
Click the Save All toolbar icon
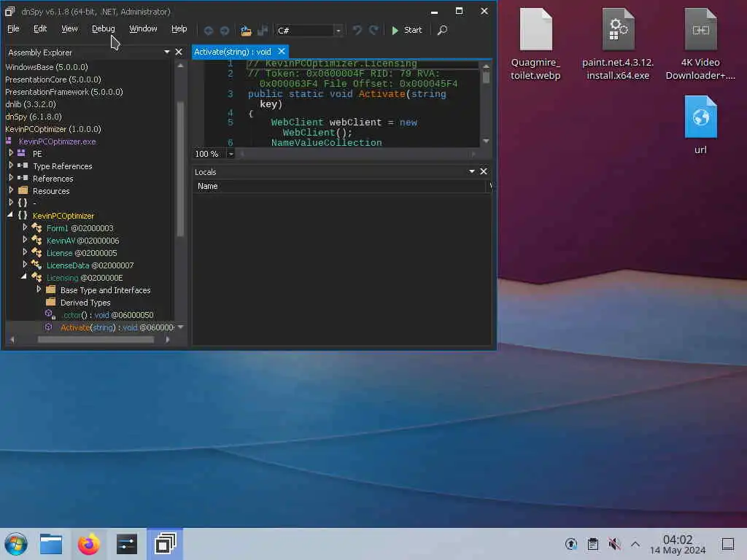coord(262,31)
